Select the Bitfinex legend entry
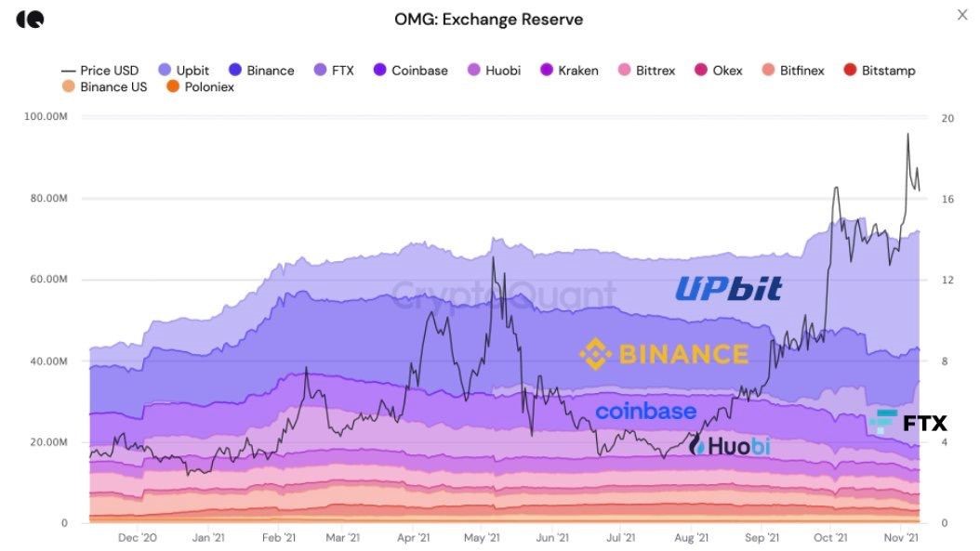This screenshot has height=551, width=980. pos(792,71)
